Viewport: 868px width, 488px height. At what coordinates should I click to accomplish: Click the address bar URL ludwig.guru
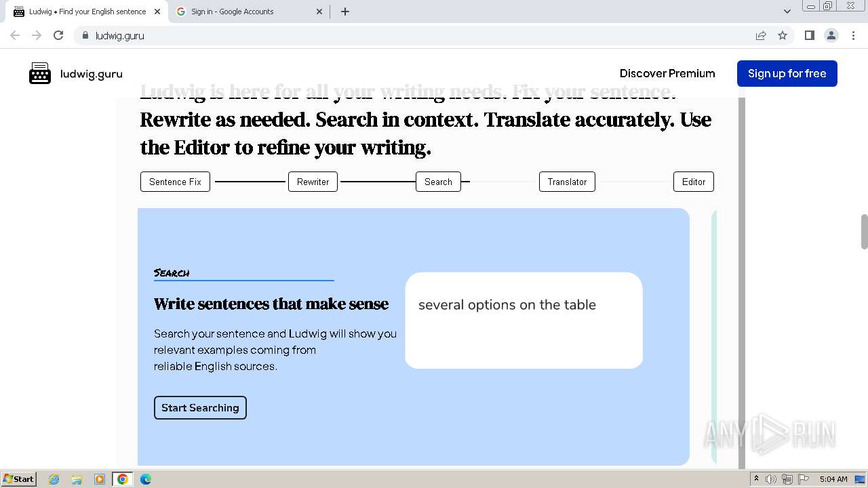point(120,36)
